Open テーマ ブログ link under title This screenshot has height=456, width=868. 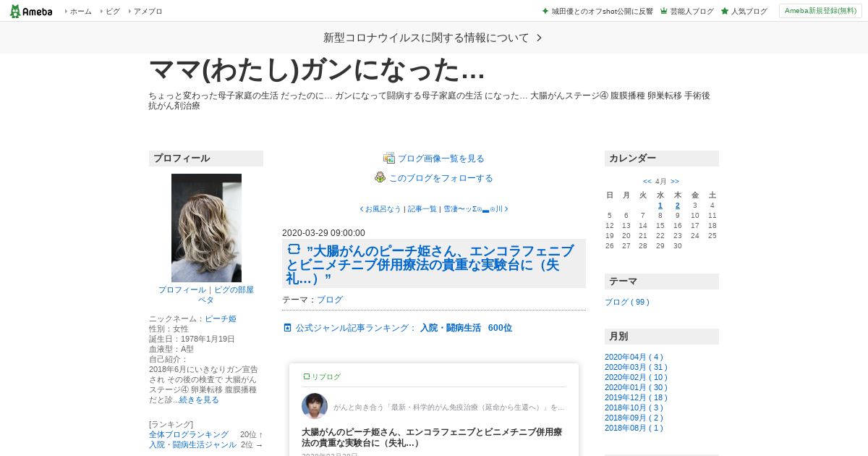pyautogui.click(x=330, y=300)
